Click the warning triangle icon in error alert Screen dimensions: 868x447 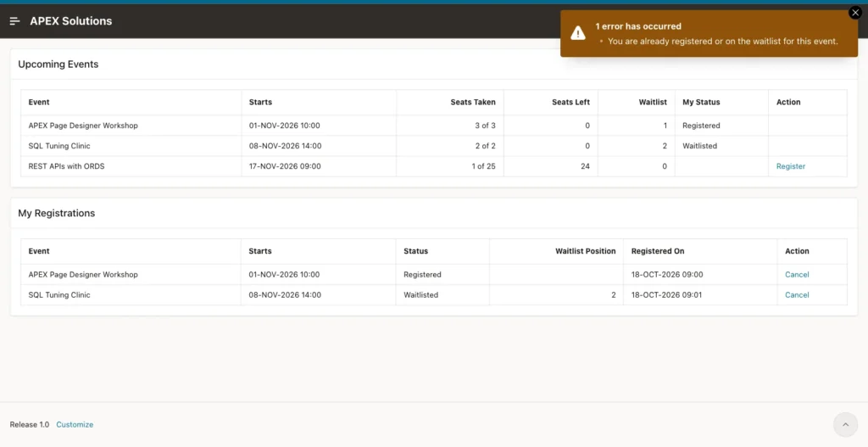tap(578, 33)
